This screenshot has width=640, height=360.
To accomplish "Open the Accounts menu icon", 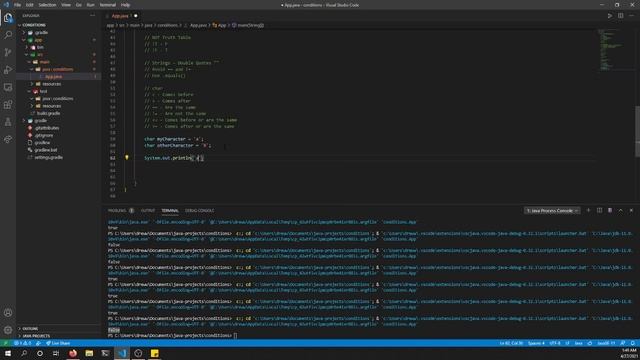I will tap(8, 313).
